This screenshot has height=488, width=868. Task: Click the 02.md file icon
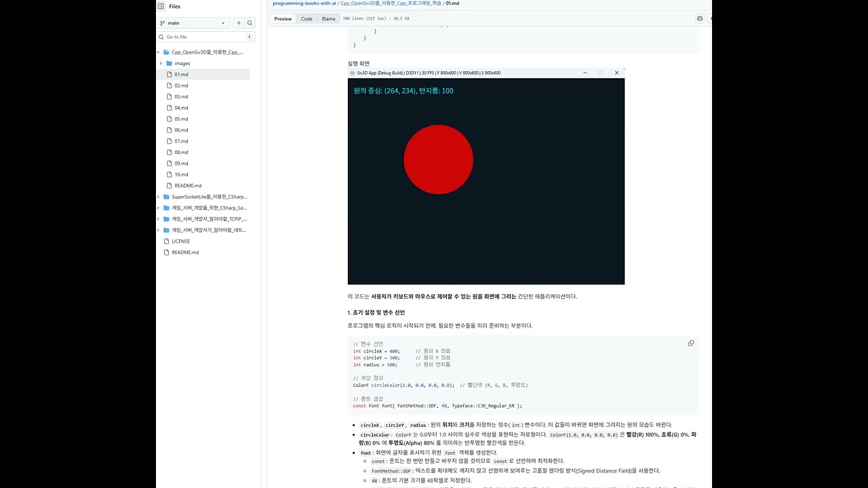click(x=170, y=85)
